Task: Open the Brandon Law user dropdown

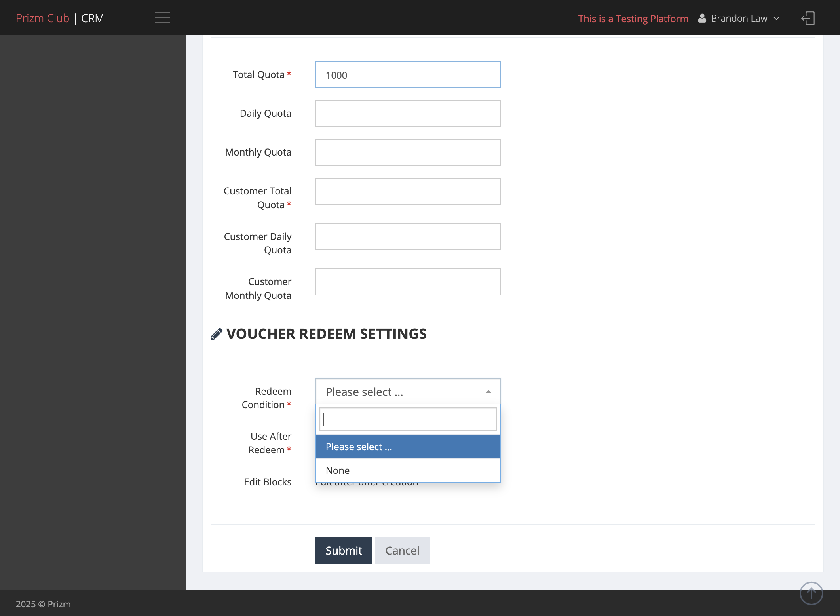Action: coord(739,18)
